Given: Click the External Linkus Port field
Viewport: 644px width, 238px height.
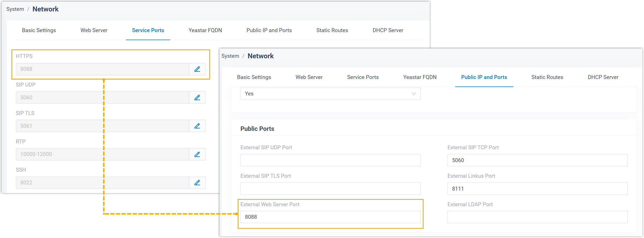Looking at the screenshot, I should 537,189.
